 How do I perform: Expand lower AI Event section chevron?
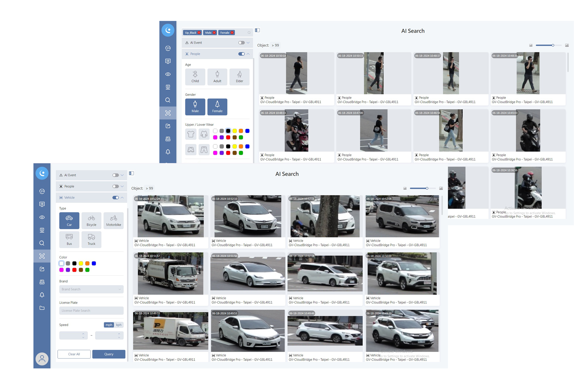pos(122,175)
